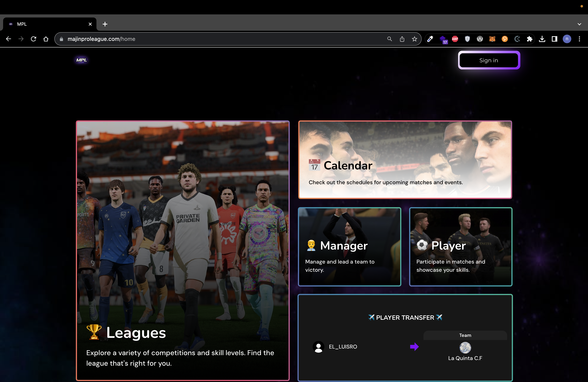The height and width of the screenshot is (382, 588).
Task: Click the airplane icon right of PLAYER TRANSFER
Action: (x=439, y=317)
